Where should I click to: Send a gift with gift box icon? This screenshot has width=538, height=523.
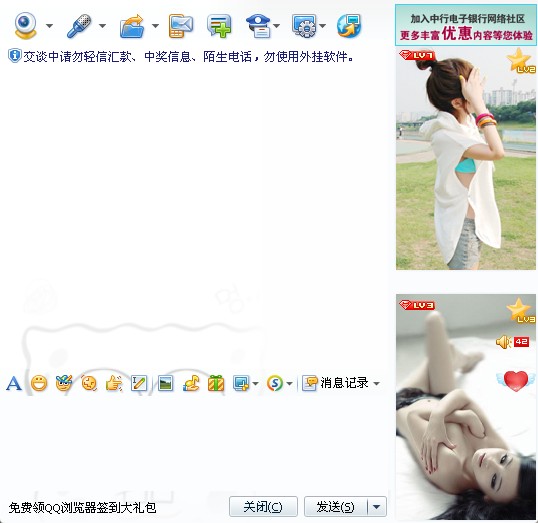pos(216,383)
